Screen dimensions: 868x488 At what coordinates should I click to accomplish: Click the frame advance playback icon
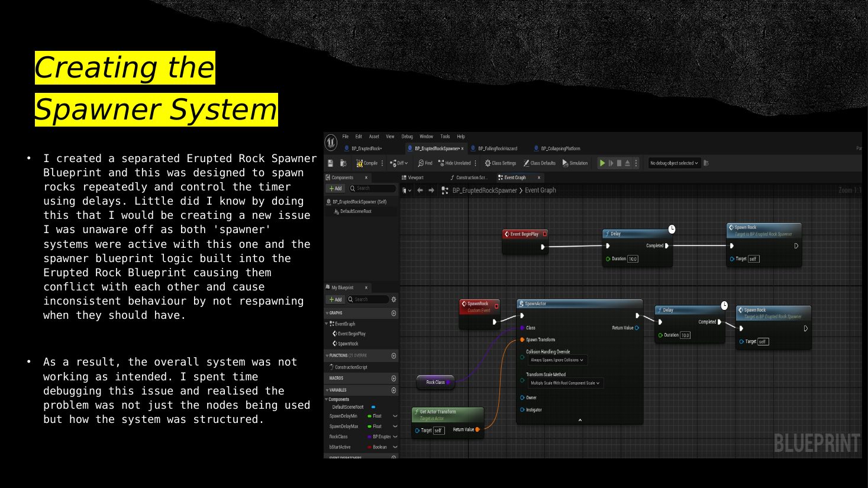point(611,163)
